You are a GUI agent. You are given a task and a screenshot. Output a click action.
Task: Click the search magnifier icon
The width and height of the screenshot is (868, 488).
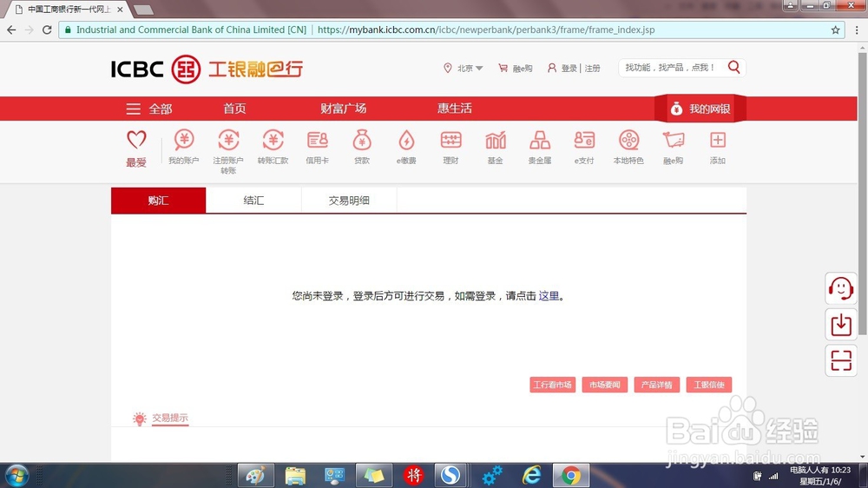pos(734,67)
